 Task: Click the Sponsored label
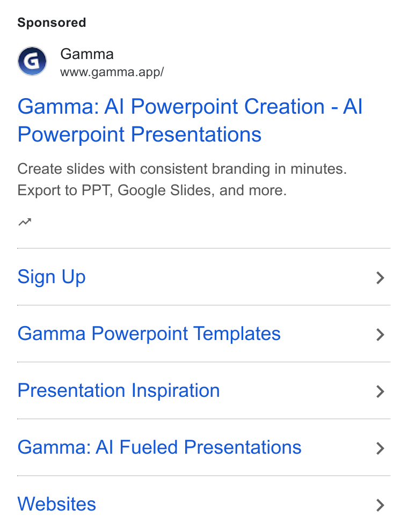(52, 23)
